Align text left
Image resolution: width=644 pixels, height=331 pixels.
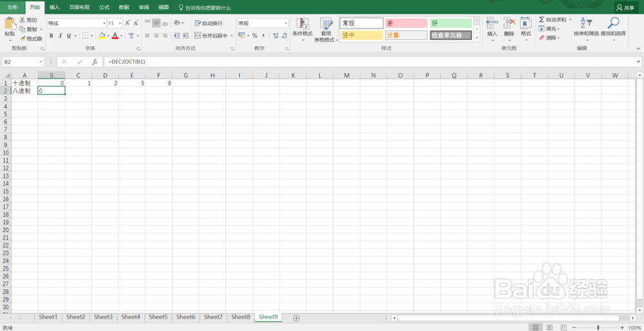tap(147, 35)
